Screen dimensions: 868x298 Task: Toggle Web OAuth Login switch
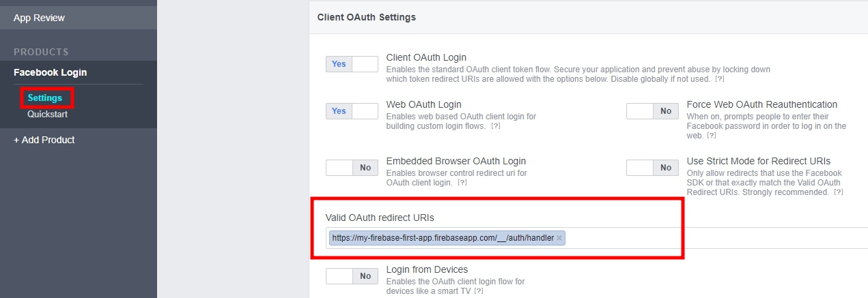tap(352, 111)
